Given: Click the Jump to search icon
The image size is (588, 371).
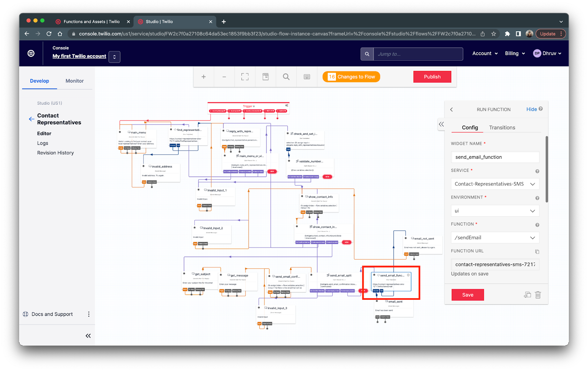Looking at the screenshot, I should point(367,54).
